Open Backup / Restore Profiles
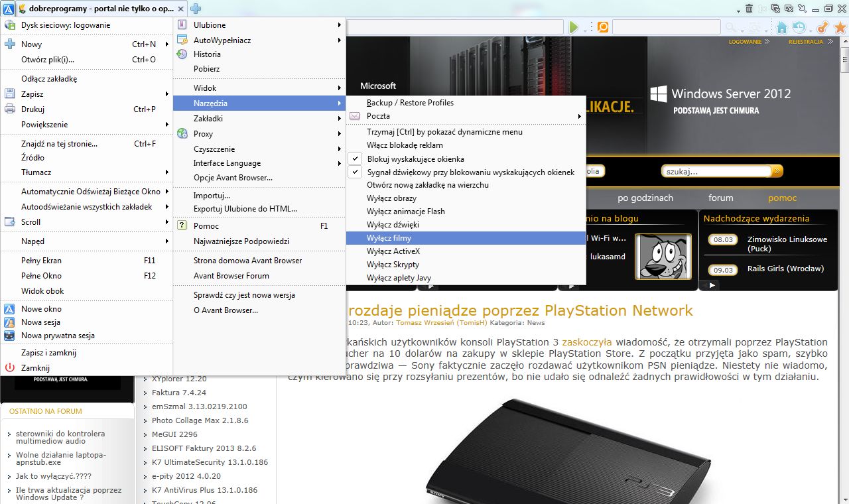This screenshot has width=849, height=504. [466, 103]
